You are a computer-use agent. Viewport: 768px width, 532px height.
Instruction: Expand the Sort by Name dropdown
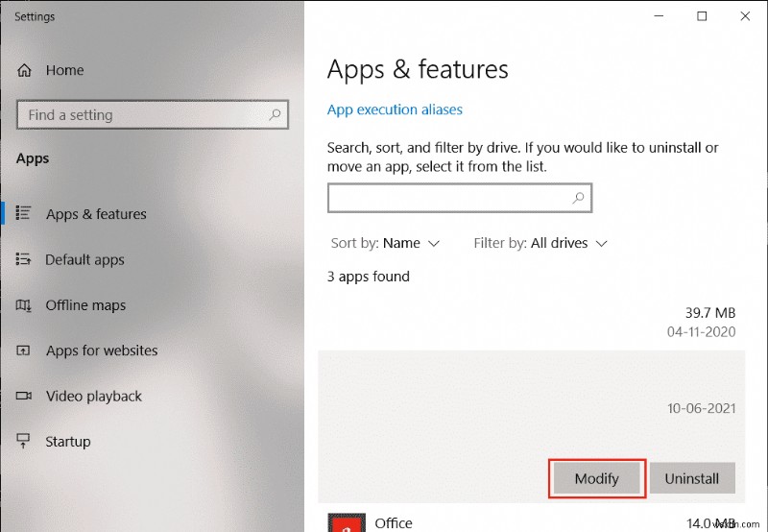[x=385, y=243]
